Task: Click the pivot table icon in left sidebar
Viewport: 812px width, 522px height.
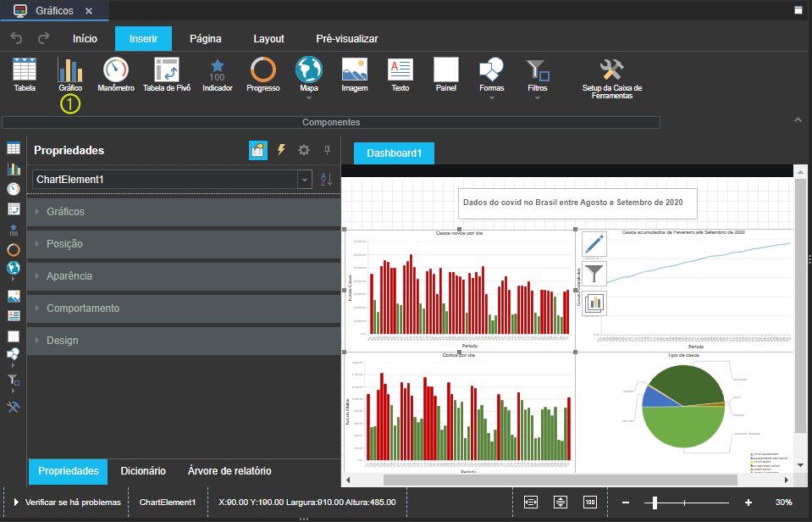Action: (14, 209)
